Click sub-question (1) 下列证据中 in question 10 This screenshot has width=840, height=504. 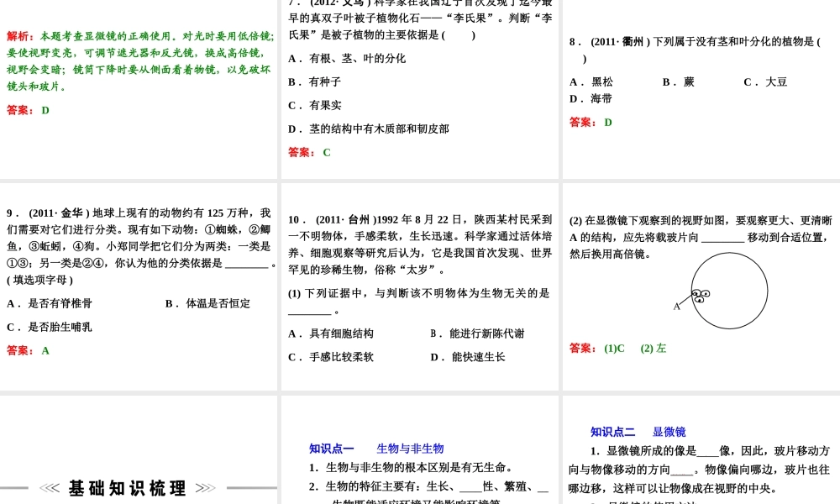[419, 302]
